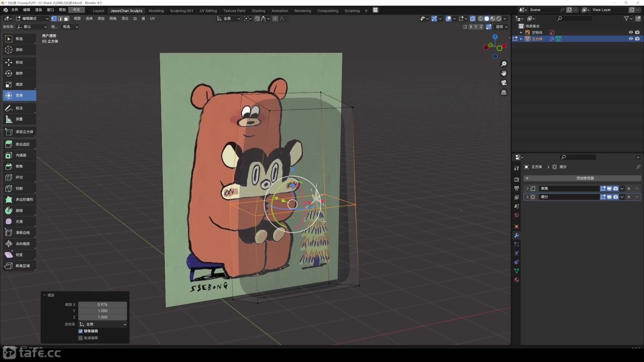
Task: Select the Bevel (倒角) tool in toolbar
Action: point(20,166)
